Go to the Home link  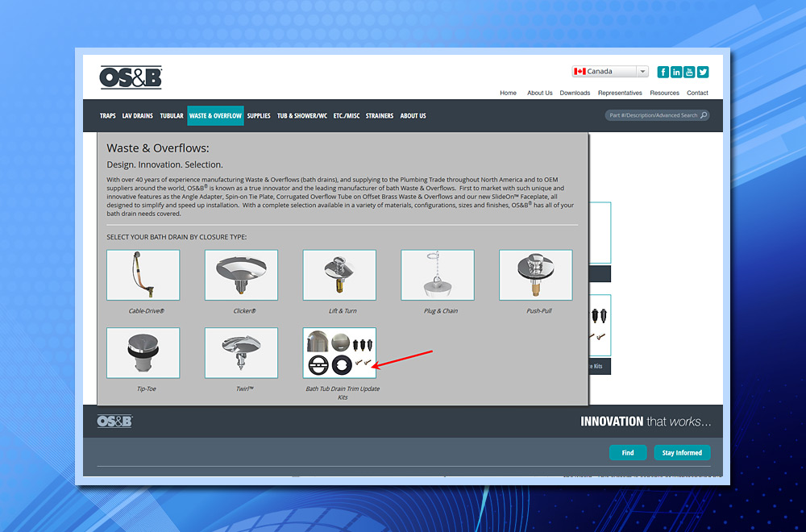pos(508,93)
